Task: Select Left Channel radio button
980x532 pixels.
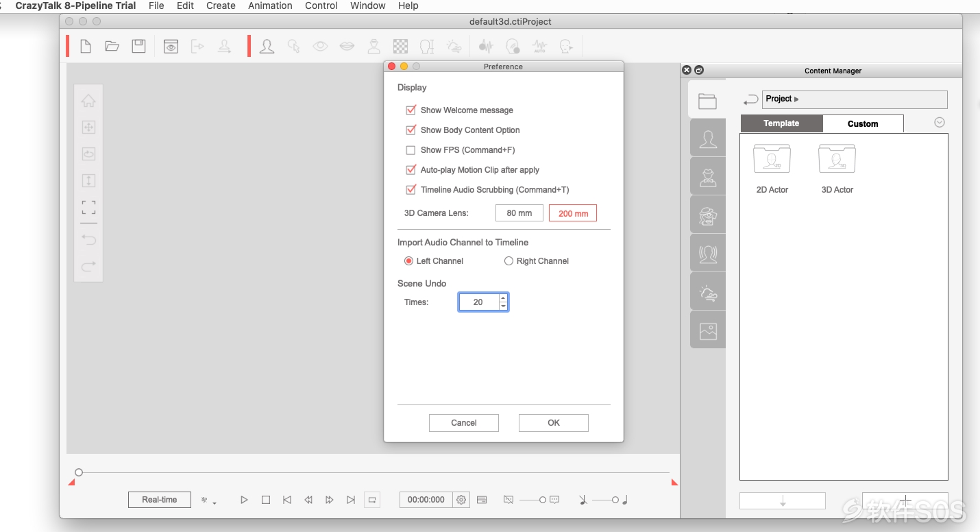Action: (408, 261)
